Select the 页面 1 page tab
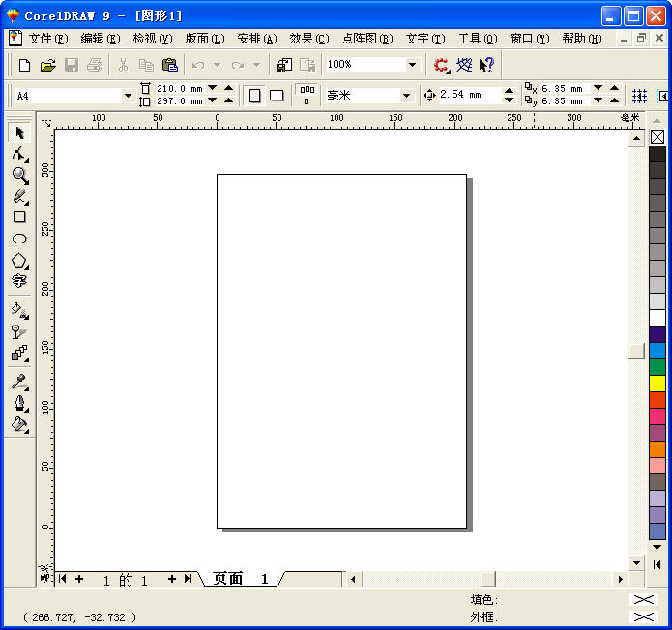 [241, 579]
